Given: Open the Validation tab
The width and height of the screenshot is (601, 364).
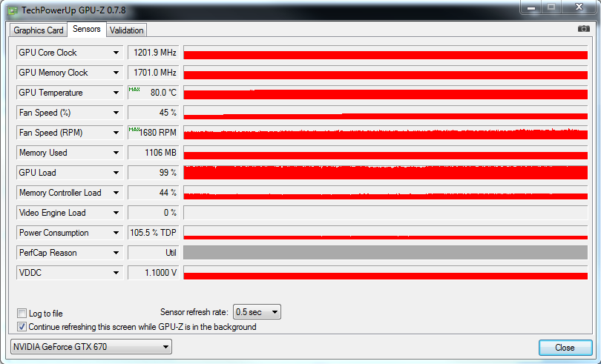Looking at the screenshot, I should point(126,30).
